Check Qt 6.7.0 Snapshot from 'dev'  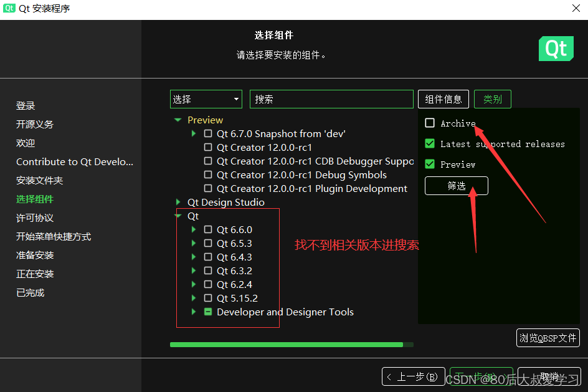208,133
